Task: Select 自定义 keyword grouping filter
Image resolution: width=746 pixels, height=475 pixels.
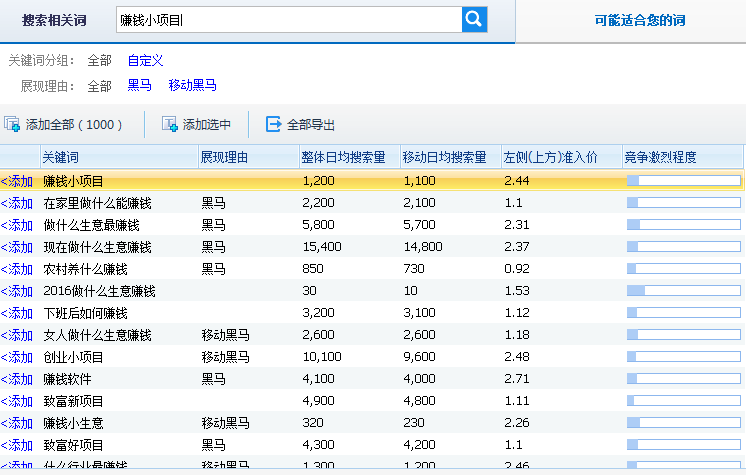Action: pyautogui.click(x=145, y=61)
